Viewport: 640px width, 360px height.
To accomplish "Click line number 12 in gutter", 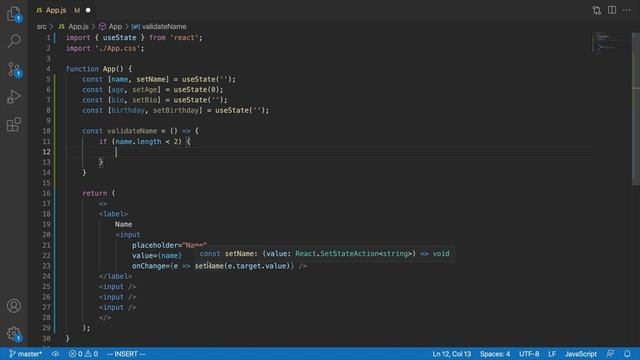I will click(46, 152).
